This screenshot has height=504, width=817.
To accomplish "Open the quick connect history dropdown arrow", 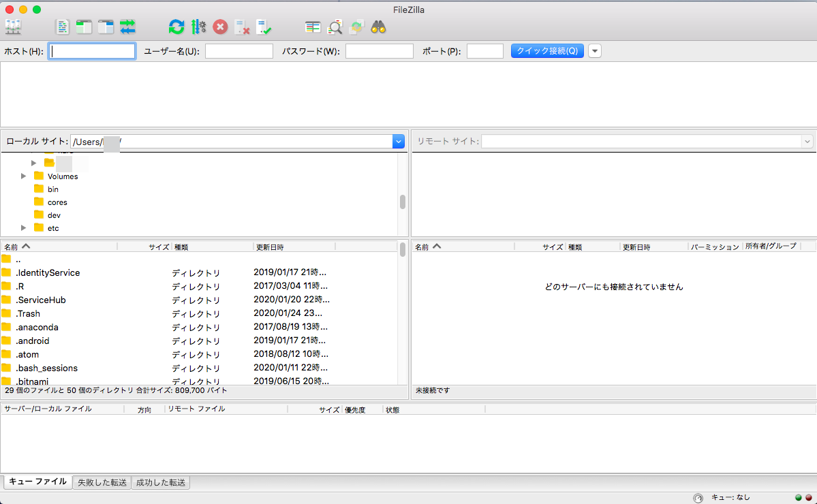I will (x=594, y=51).
